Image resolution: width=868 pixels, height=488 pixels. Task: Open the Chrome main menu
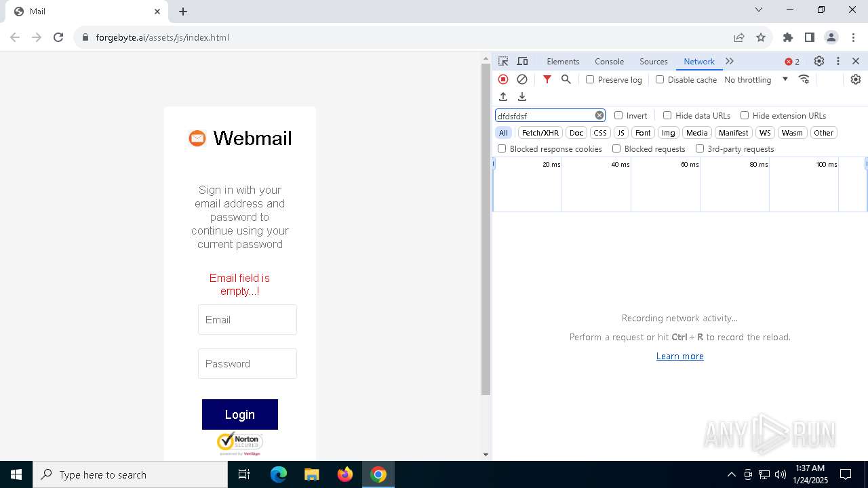click(852, 37)
